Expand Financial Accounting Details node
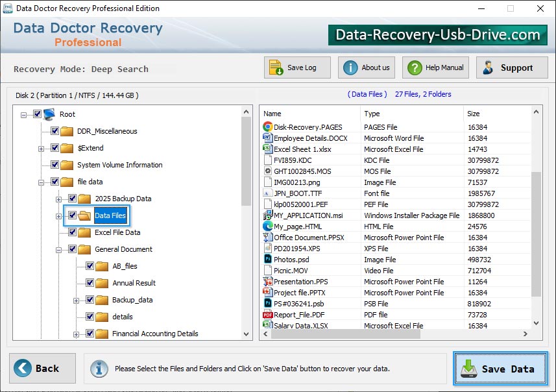Screen dimensions: 556x392 pyautogui.click(x=77, y=334)
